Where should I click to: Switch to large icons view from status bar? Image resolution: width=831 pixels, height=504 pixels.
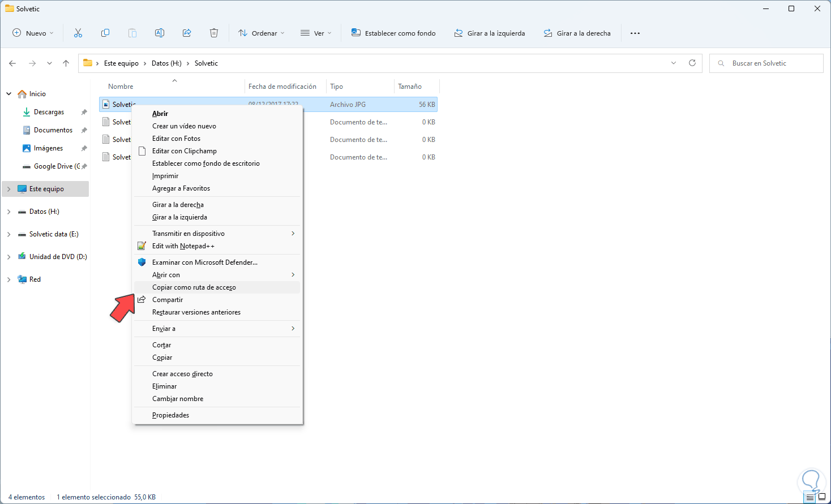click(x=822, y=497)
